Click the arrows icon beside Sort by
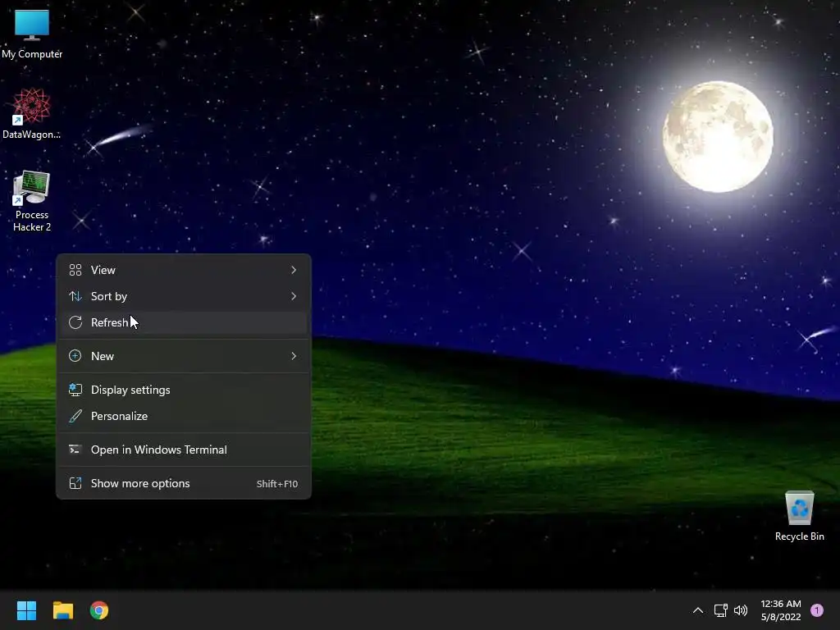 pyautogui.click(x=75, y=296)
